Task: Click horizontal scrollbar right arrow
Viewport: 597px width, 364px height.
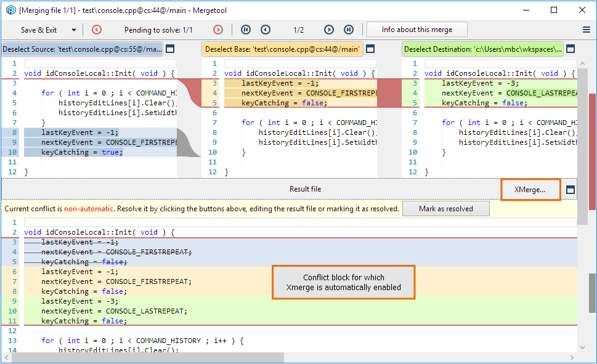Action: [x=572, y=357]
